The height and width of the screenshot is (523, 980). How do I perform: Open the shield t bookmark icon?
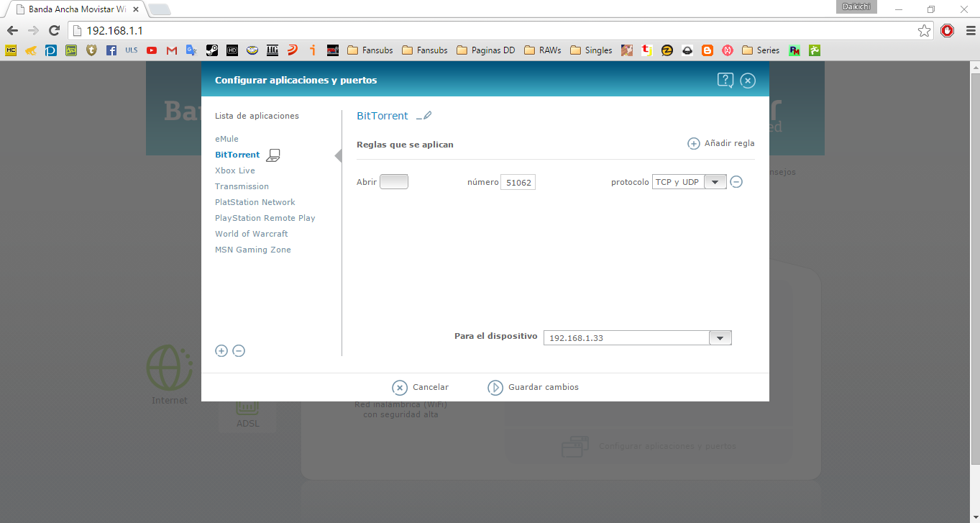(x=91, y=50)
